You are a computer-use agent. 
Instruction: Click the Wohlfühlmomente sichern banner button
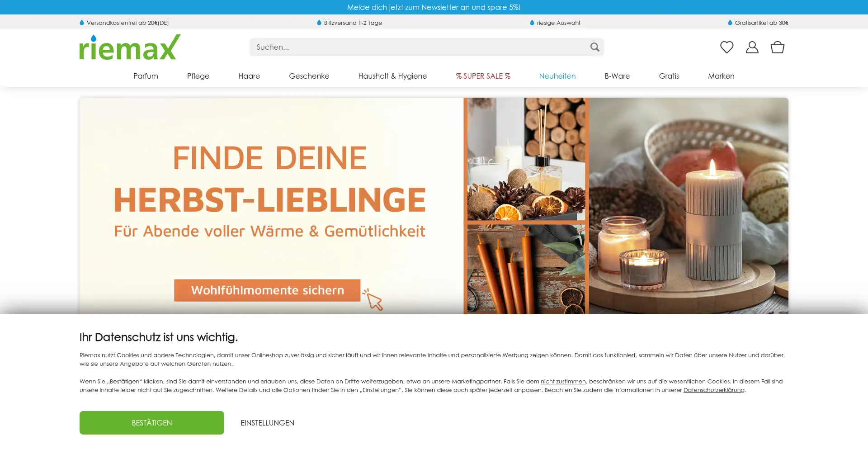[x=267, y=290]
